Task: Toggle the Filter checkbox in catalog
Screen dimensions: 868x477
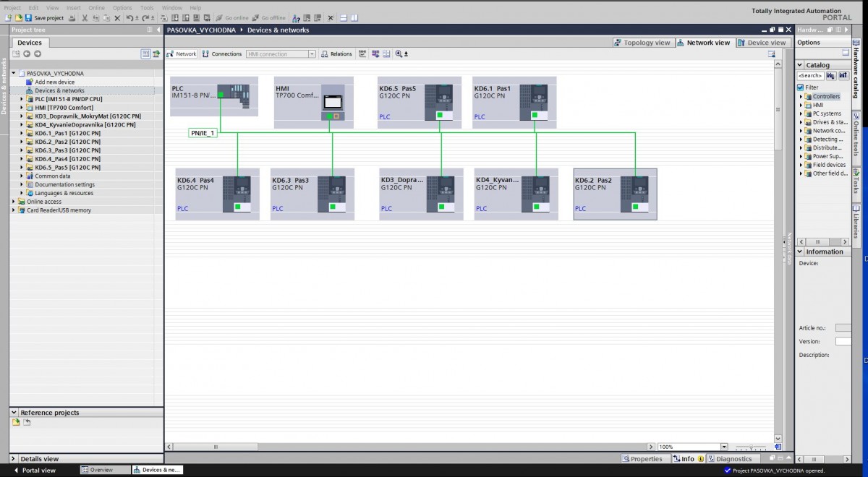Action: (x=801, y=87)
